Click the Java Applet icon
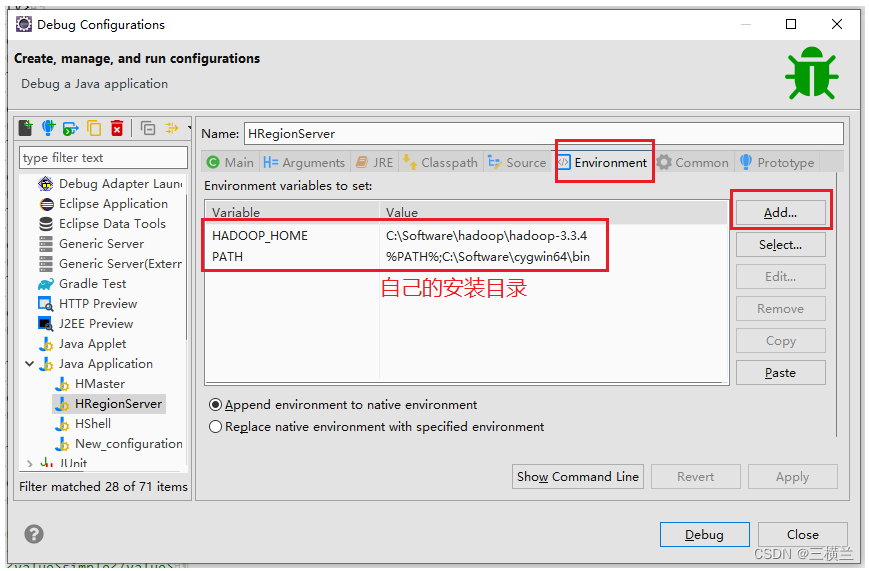 point(47,344)
